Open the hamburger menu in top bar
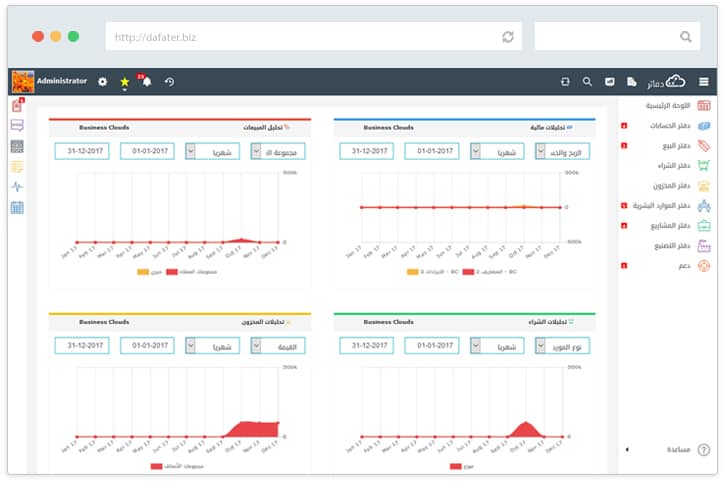Screen dimensions: 725x485 coord(704,81)
